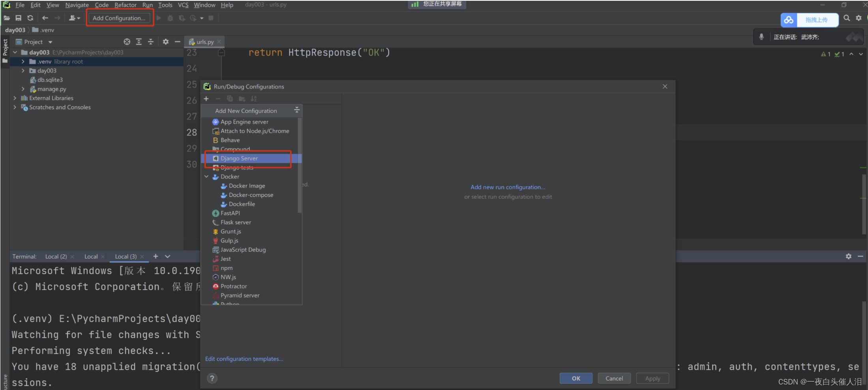868x390 pixels.
Task: Expand Scratches and Consoles node
Action: (15, 107)
